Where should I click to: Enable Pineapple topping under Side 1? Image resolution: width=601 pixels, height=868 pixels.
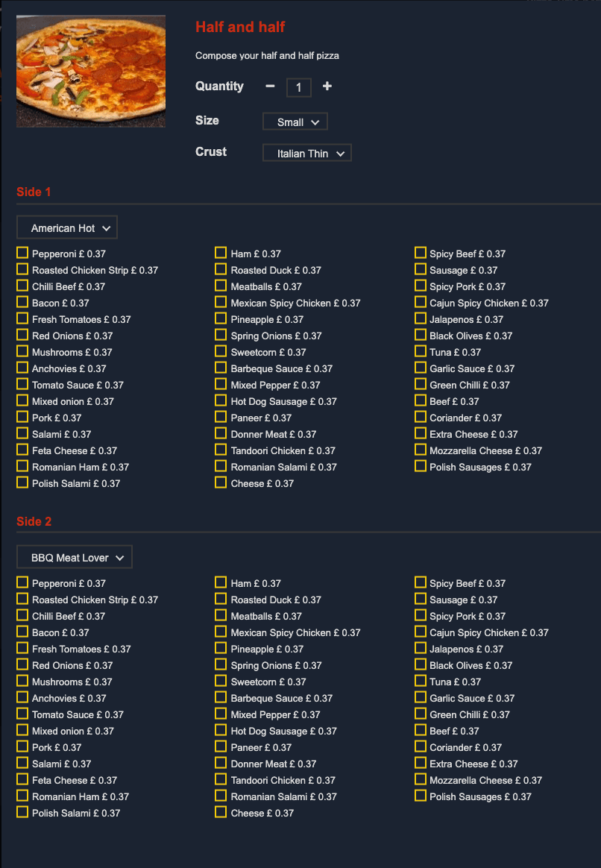pos(221,319)
